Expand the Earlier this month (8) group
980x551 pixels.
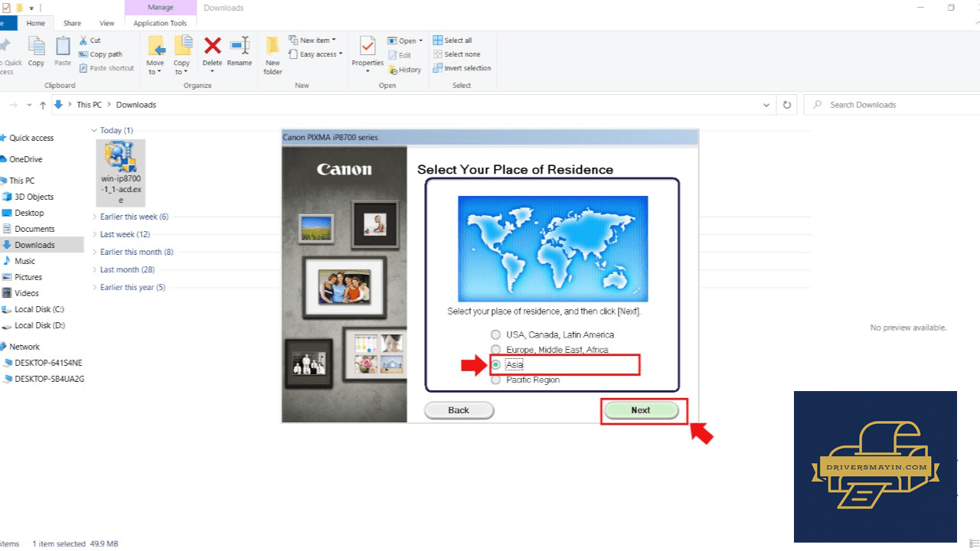point(95,252)
